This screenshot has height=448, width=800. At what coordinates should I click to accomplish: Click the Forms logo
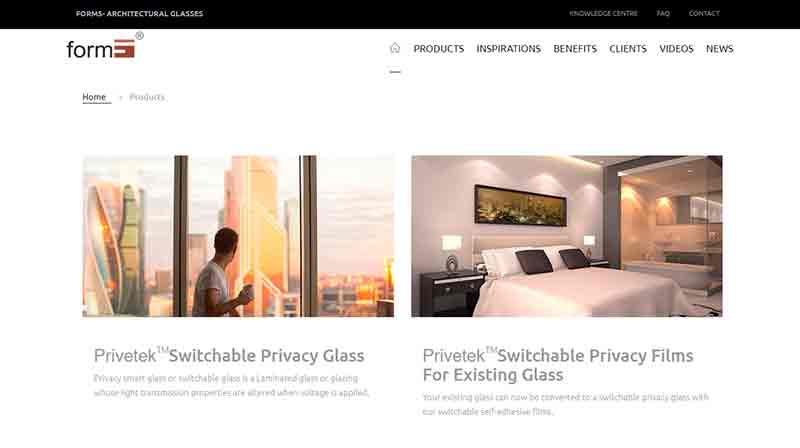coord(105,46)
